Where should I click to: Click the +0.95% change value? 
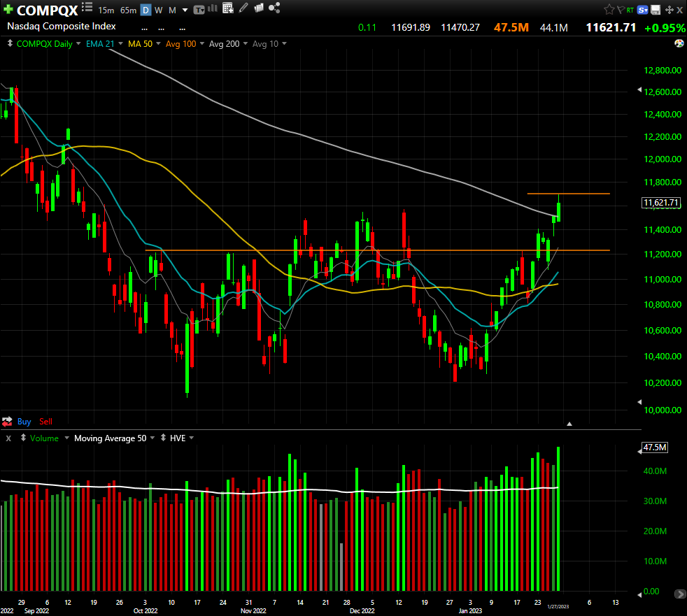[x=665, y=28]
